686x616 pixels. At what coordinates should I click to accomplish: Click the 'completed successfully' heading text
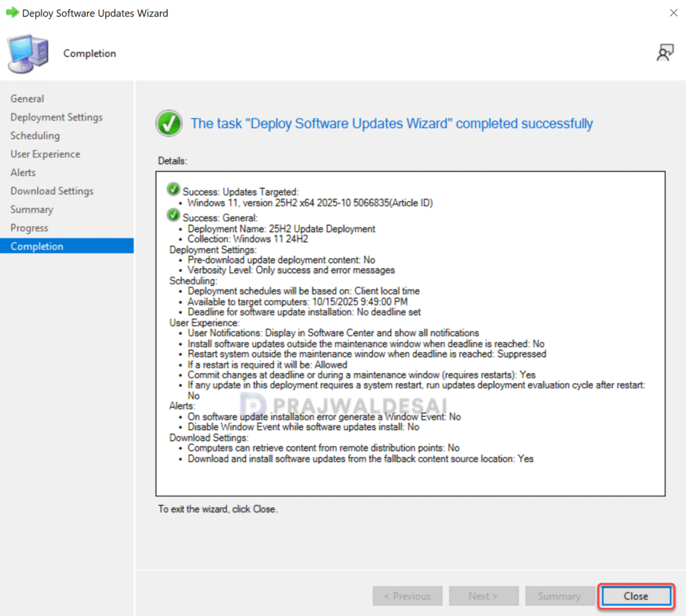point(391,124)
